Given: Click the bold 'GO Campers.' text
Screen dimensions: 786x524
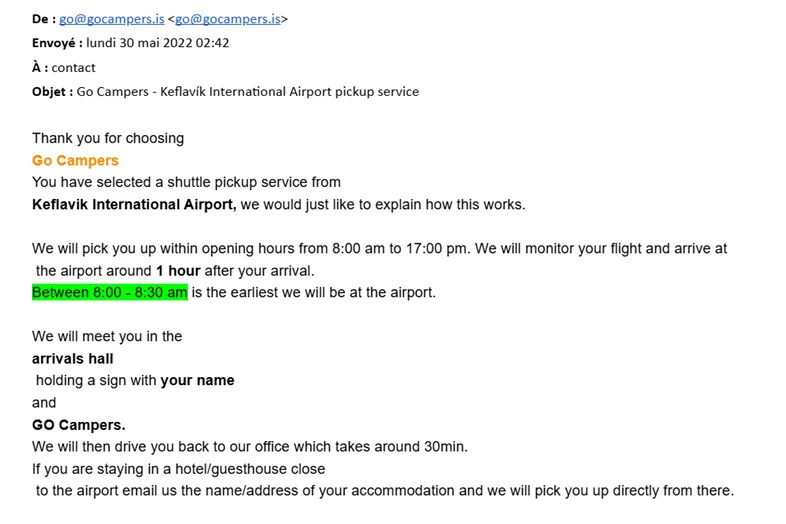Looking at the screenshot, I should pos(79,425).
